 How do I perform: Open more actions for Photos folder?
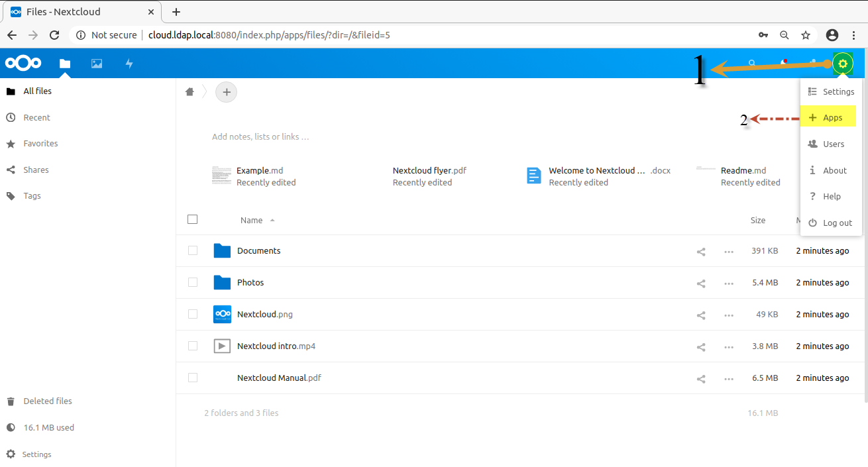pos(729,283)
